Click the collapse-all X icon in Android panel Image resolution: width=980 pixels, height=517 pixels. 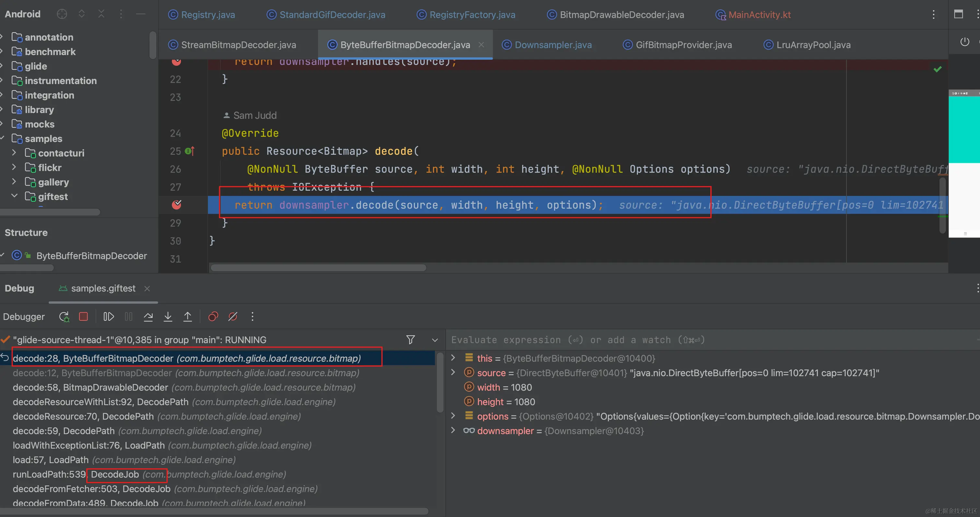pos(101,14)
